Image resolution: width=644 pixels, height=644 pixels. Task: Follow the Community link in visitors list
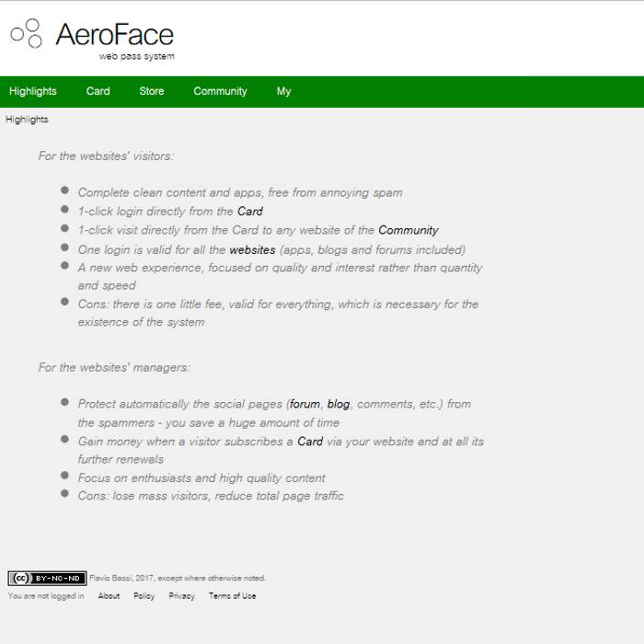tap(408, 230)
